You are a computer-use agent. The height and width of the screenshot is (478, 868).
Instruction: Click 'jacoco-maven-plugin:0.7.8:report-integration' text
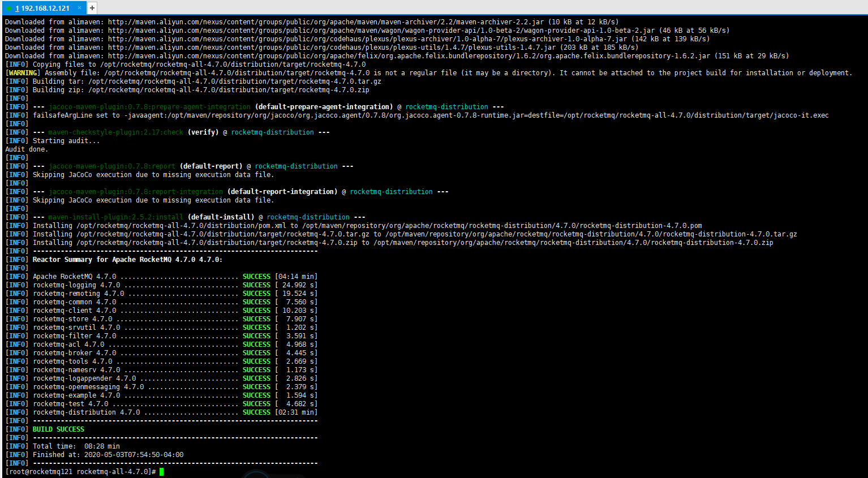136,192
